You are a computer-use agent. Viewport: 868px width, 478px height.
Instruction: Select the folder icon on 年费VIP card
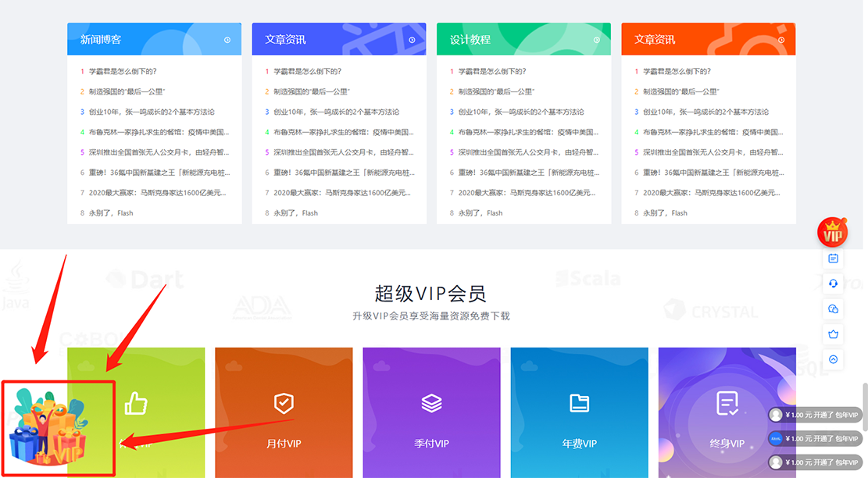click(579, 403)
